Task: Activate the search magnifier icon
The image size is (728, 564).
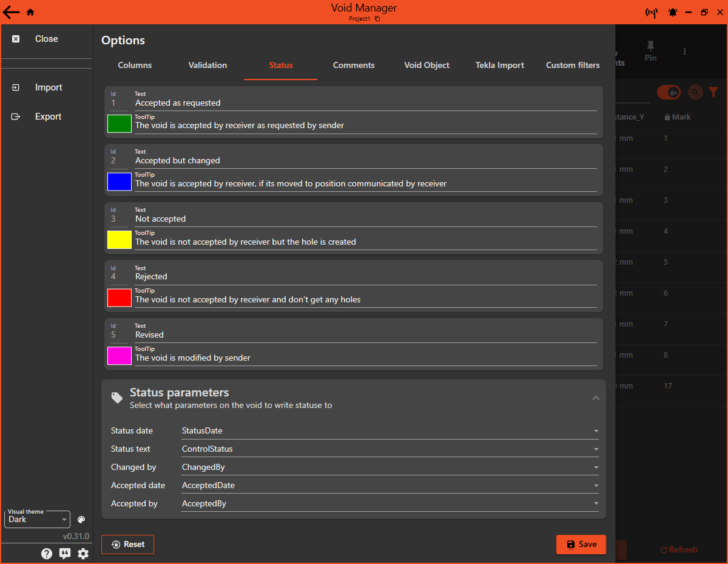Action: [695, 92]
